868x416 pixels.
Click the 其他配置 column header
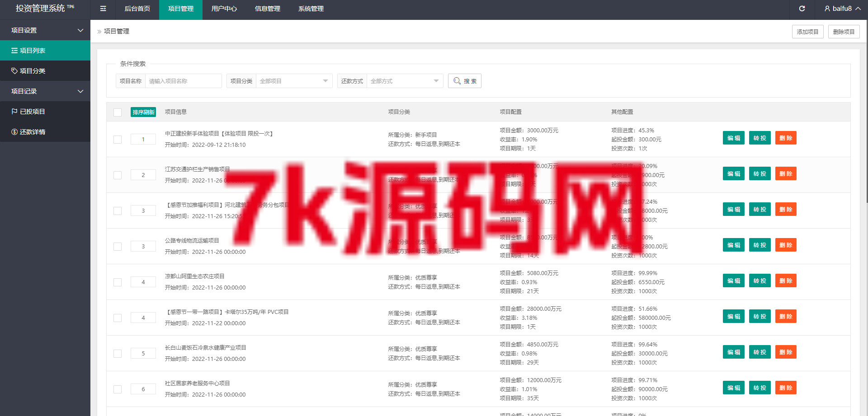pos(623,112)
